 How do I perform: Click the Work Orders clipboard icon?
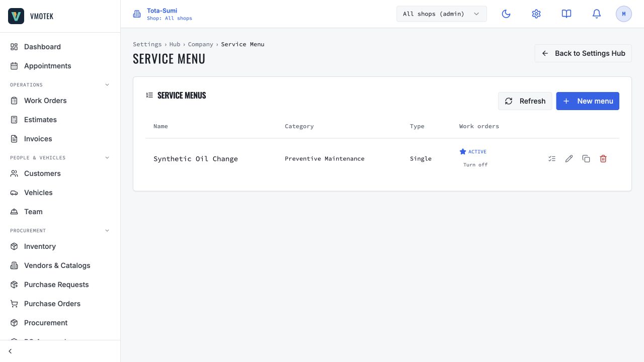[14, 101]
